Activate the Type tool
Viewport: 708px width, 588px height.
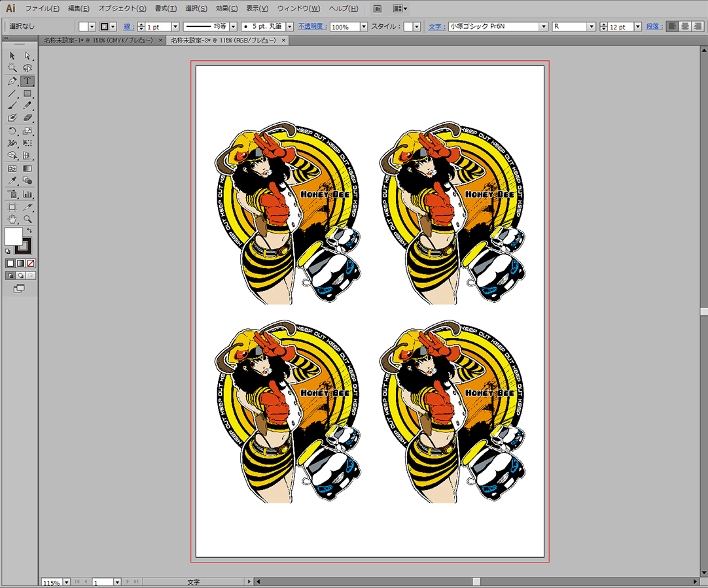(x=27, y=81)
